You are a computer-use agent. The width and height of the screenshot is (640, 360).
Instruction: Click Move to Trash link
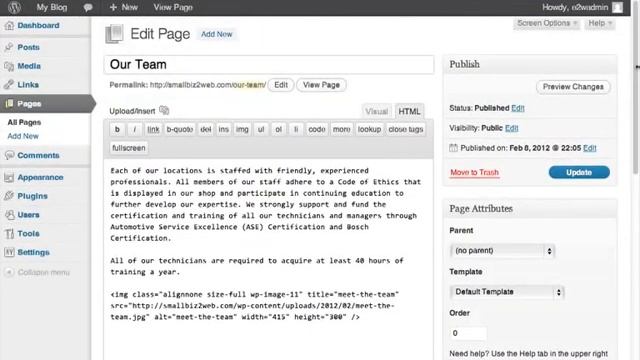pos(474,172)
